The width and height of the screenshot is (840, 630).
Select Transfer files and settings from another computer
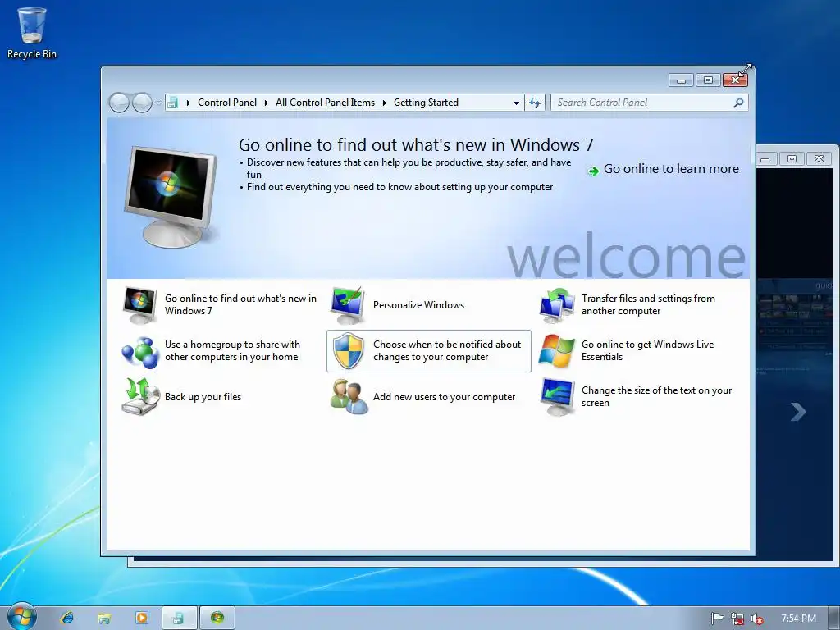648,305
